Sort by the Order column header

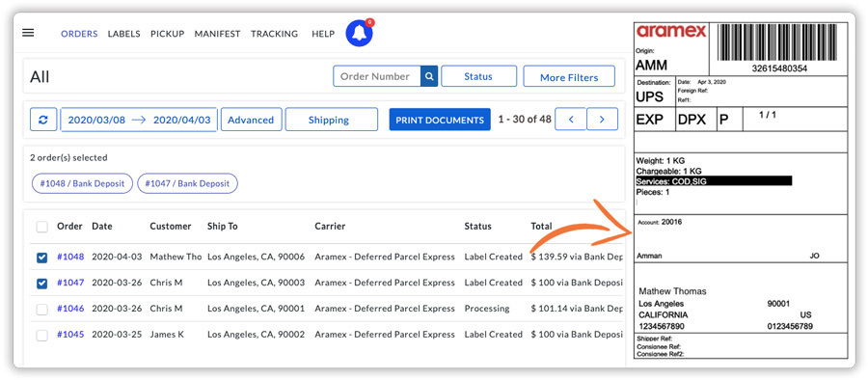[x=69, y=226]
